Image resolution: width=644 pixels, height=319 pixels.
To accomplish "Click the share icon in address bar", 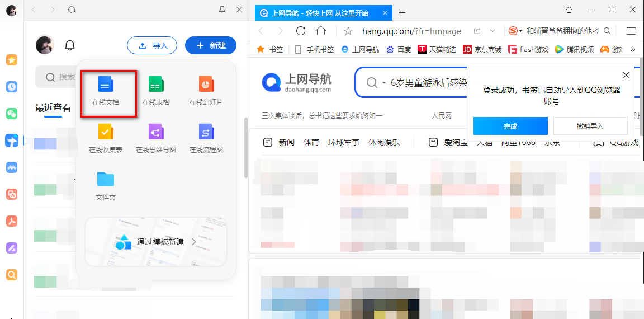I will pyautogui.click(x=477, y=31).
